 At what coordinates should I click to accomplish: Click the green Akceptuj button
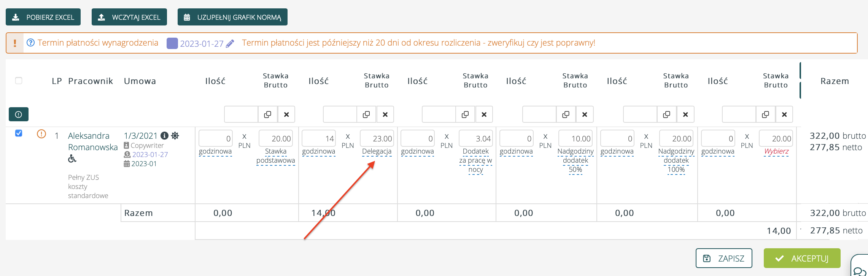pyautogui.click(x=802, y=259)
